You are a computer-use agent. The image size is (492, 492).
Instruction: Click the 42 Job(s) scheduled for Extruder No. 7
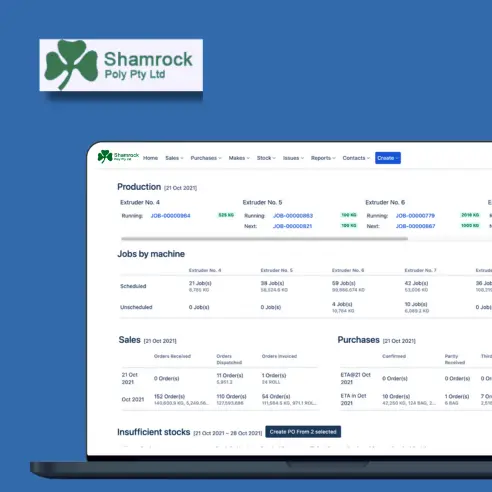[416, 283]
